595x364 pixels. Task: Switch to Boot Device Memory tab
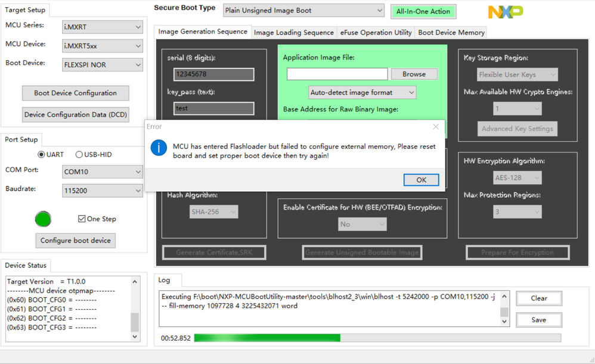tap(451, 33)
